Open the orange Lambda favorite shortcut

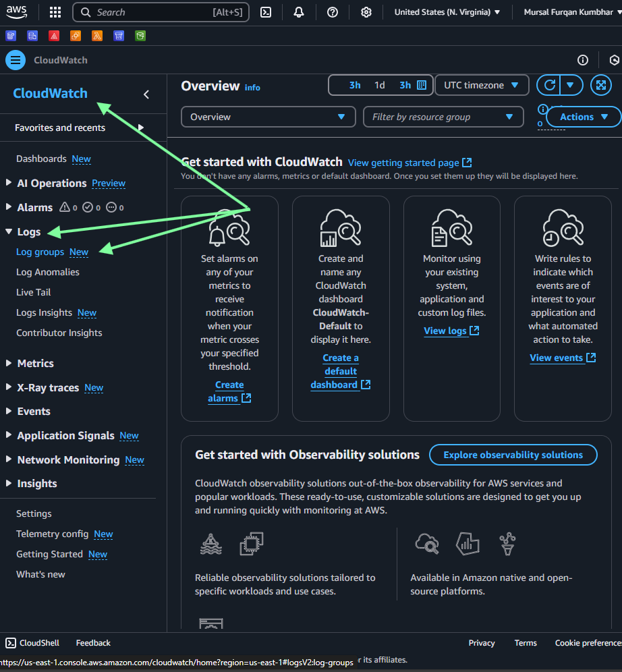97,36
